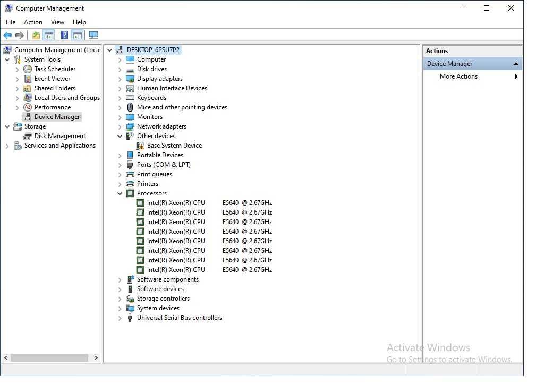The width and height of the screenshot is (544, 392).
Task: Click the Printers category icon
Action: click(x=130, y=184)
